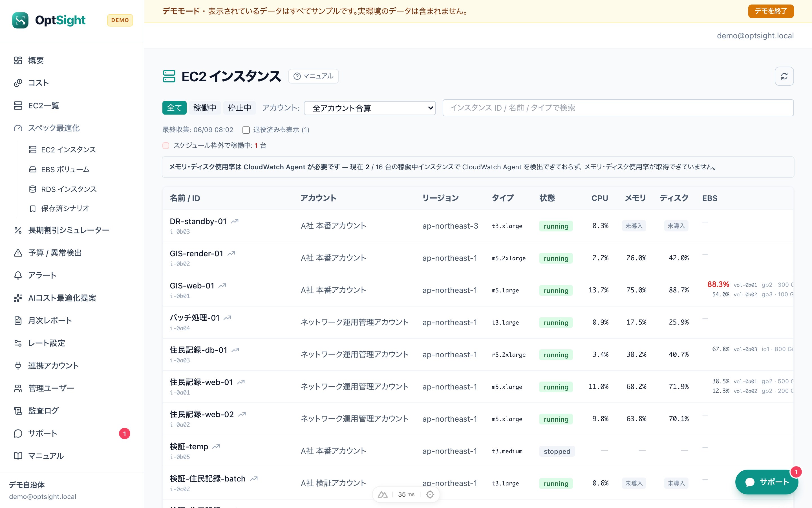812x508 pixels.
Task: Click the mountain logo in bottom toolbar
Action: tap(383, 494)
